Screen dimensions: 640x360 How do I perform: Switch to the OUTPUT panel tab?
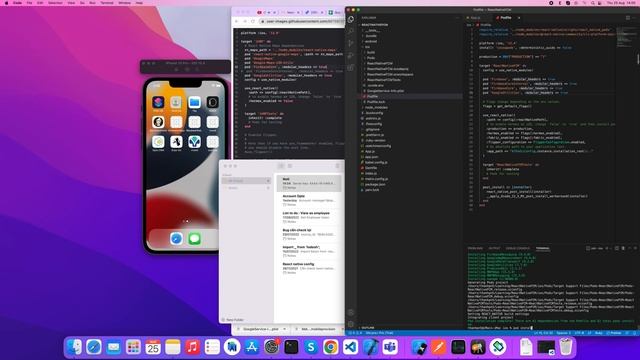494,248
